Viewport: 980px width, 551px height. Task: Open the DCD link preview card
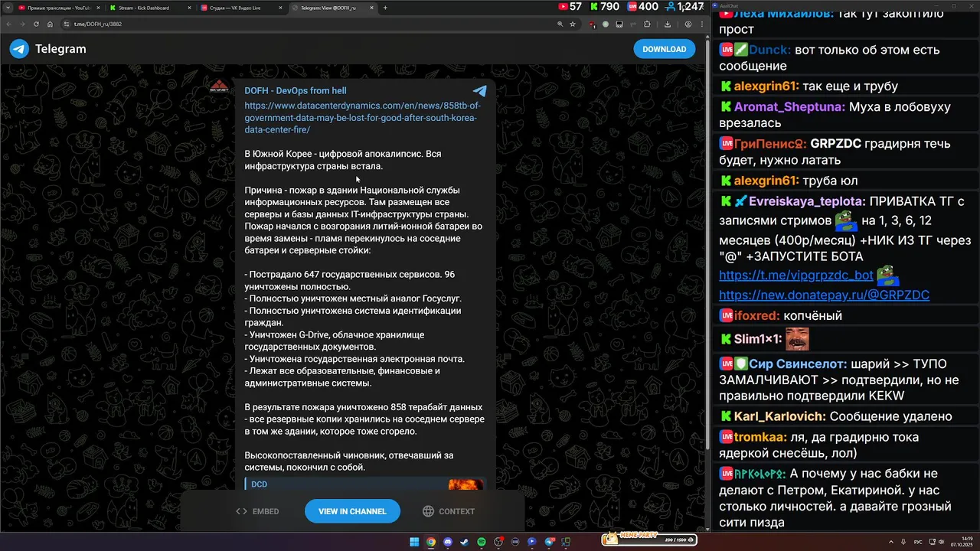tap(364, 484)
